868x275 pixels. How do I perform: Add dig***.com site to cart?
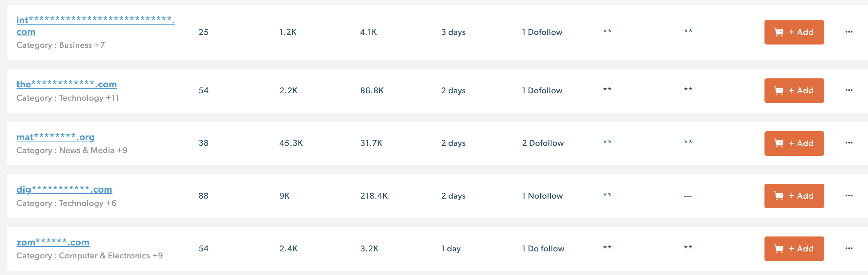[x=794, y=196]
